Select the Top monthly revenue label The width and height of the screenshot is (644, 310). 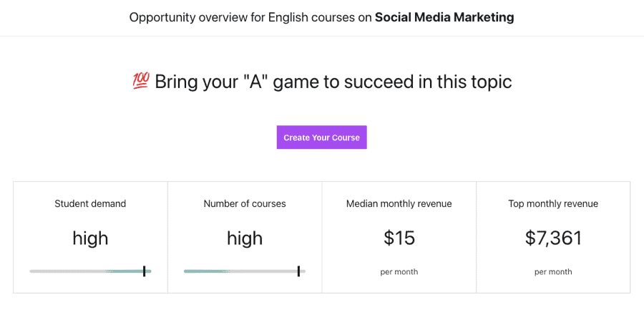(553, 204)
